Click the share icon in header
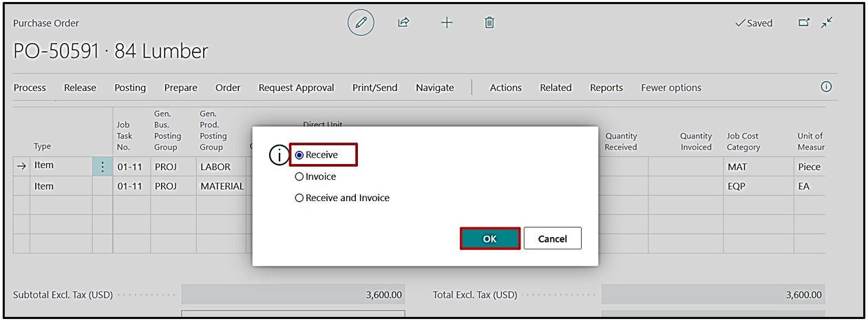 [404, 23]
